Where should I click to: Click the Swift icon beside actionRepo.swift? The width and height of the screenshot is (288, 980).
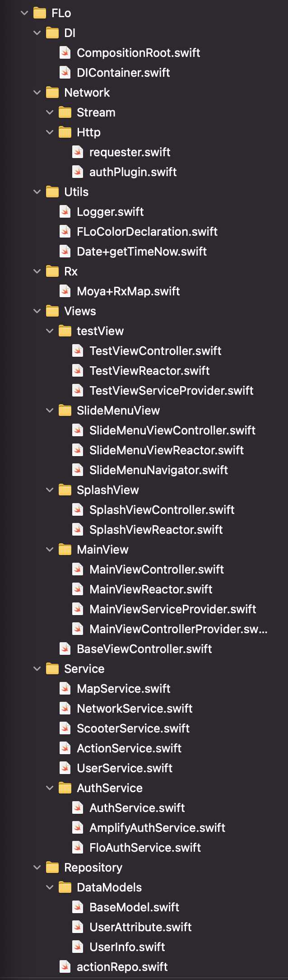point(65,967)
